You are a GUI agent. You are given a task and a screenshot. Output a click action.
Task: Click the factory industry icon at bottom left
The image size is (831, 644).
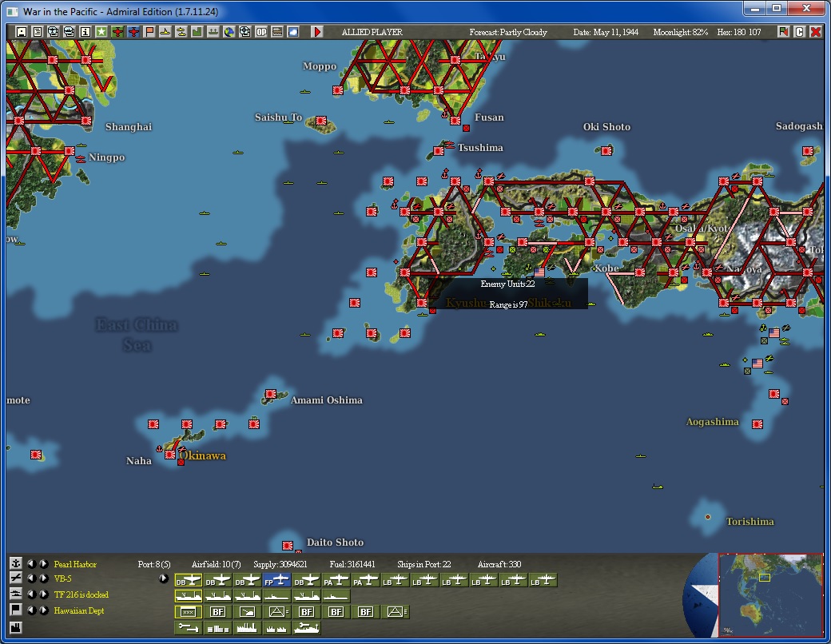(x=16, y=628)
